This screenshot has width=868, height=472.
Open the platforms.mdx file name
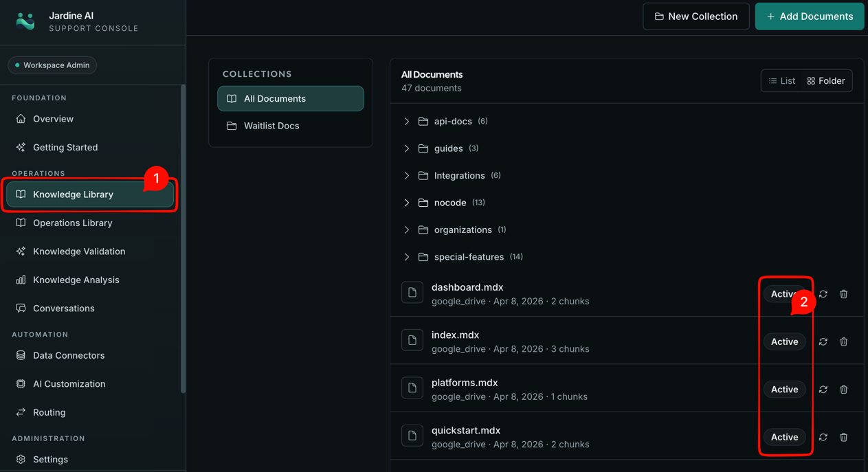coord(465,383)
